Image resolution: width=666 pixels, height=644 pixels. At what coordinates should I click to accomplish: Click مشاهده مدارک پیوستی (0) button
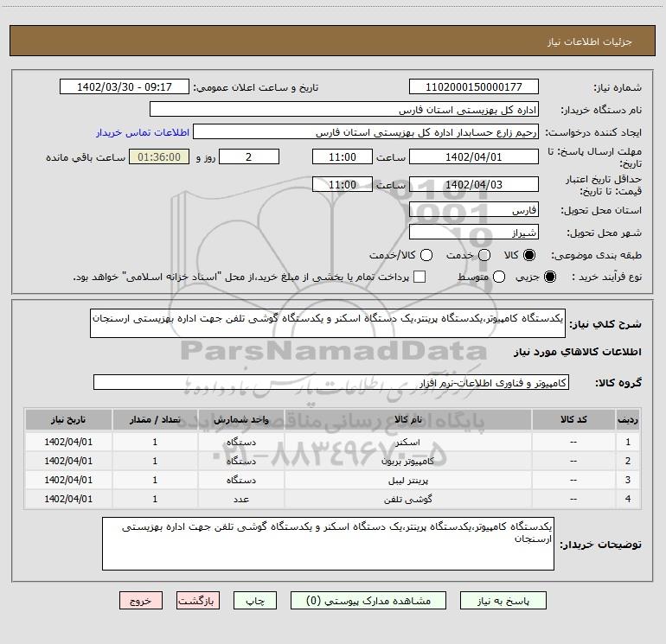[368, 601]
